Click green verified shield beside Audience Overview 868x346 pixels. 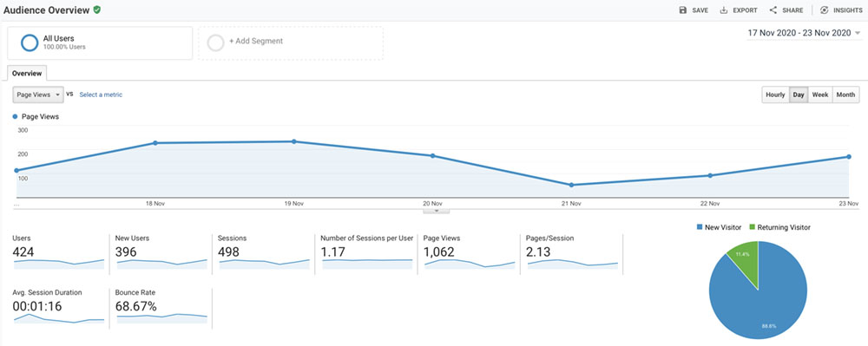pos(97,10)
